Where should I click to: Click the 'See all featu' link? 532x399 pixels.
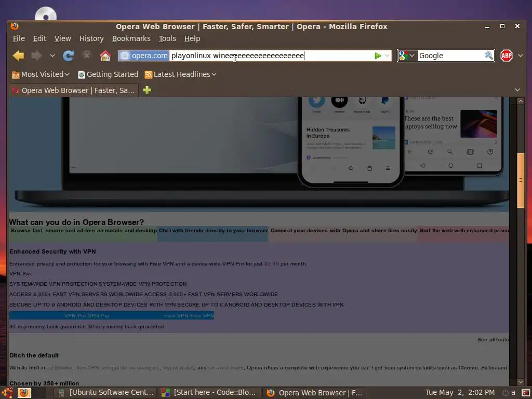pos(493,340)
